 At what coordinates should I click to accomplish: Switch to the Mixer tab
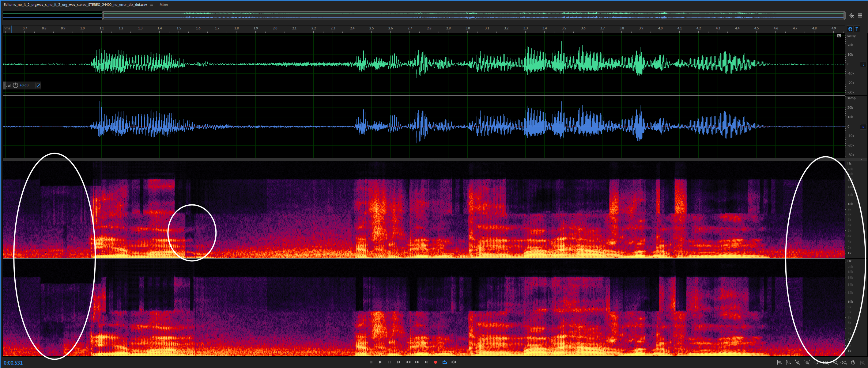coord(164,5)
